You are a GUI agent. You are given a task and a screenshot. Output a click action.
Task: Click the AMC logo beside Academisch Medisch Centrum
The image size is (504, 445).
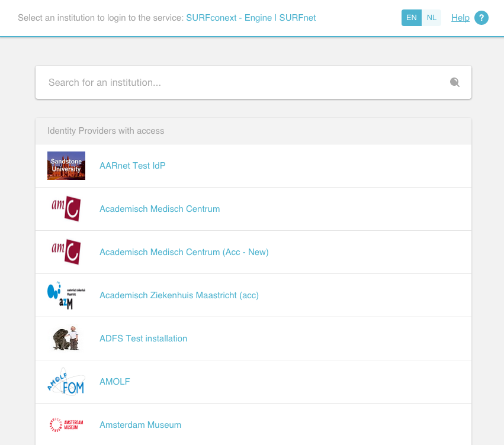pyautogui.click(x=66, y=209)
